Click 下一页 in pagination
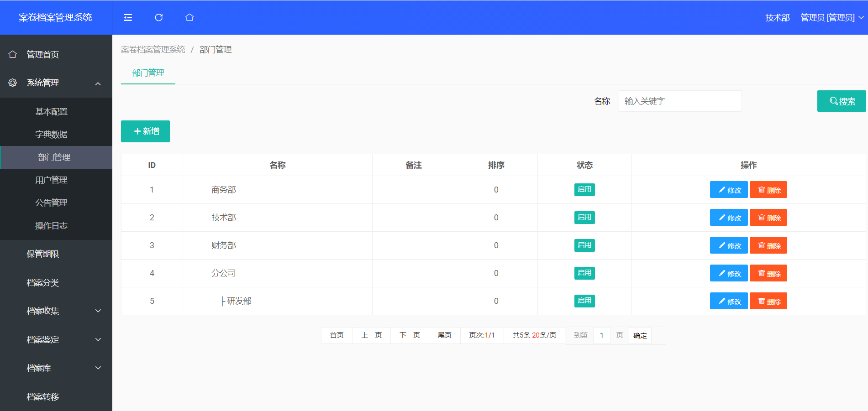Screen dimensions: 868x411 coord(410,335)
